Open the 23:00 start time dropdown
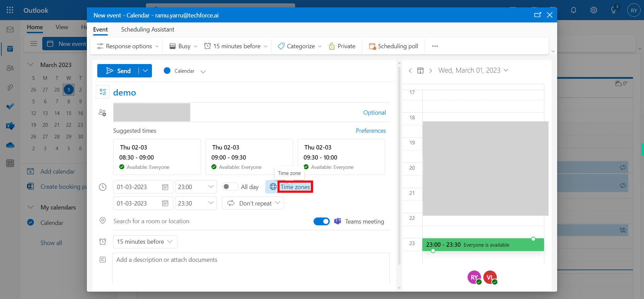Image resolution: width=644 pixels, height=299 pixels. point(196,187)
